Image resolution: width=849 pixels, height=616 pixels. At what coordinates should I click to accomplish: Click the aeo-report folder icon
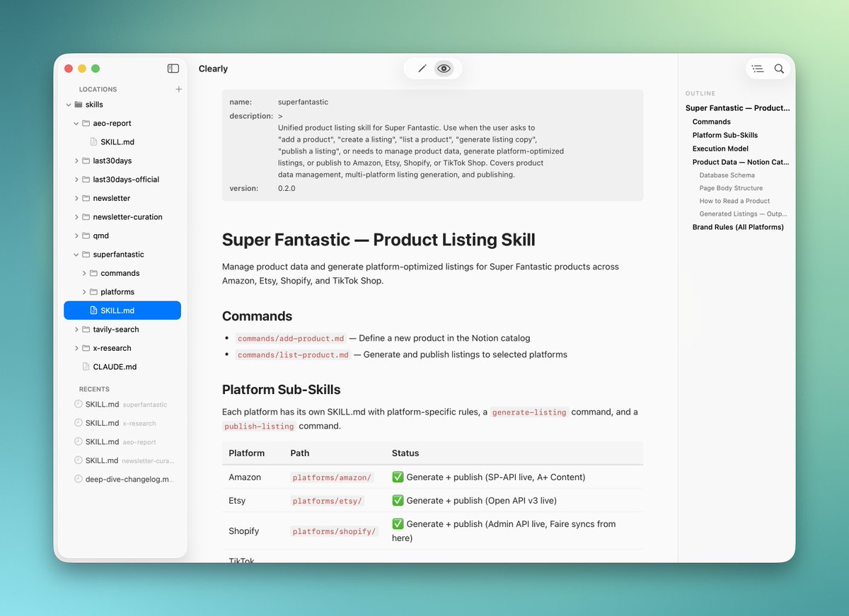coord(86,123)
